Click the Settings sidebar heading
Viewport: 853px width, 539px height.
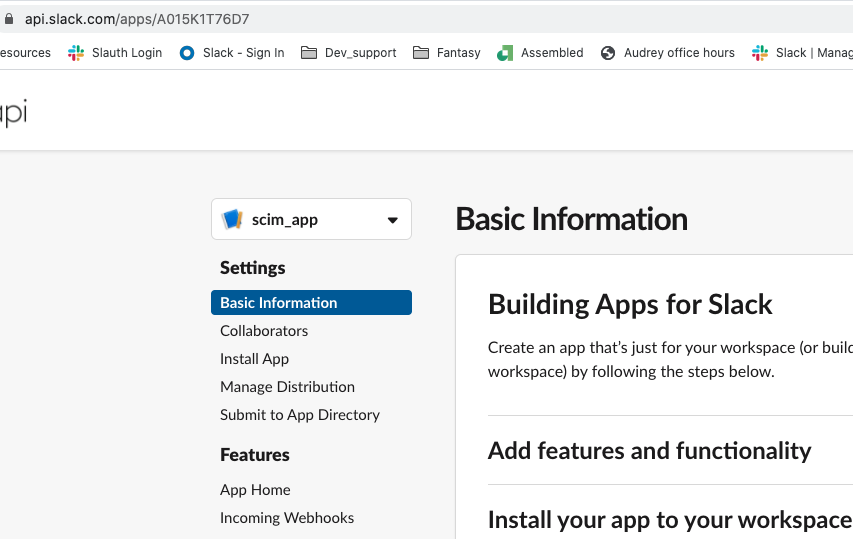[x=252, y=268]
